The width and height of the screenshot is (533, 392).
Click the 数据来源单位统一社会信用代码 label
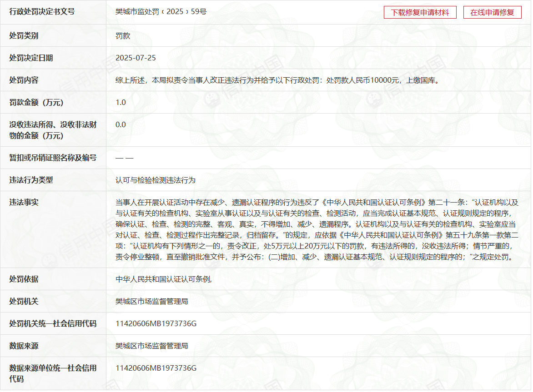53,373
